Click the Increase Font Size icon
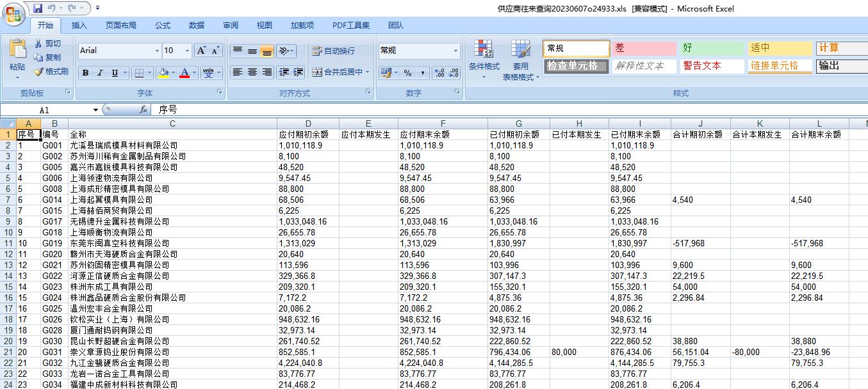 click(x=201, y=51)
